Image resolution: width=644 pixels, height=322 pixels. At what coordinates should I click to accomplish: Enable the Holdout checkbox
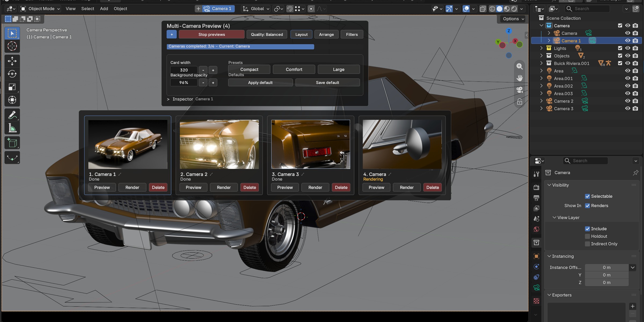(x=587, y=236)
